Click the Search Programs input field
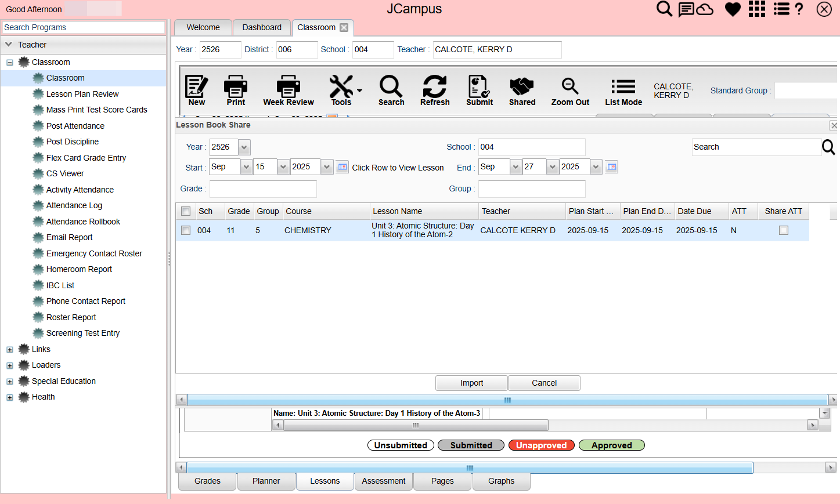This screenshot has width=840, height=504. (x=84, y=27)
